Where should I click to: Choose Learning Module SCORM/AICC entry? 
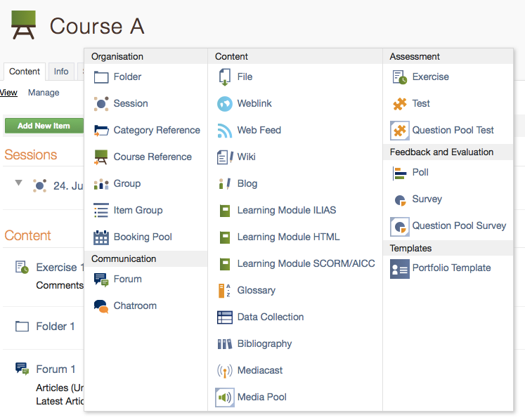tap(306, 264)
